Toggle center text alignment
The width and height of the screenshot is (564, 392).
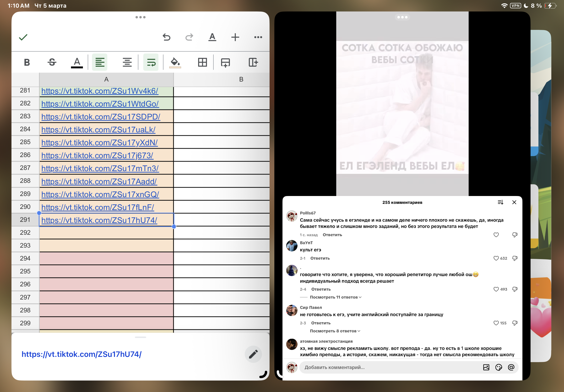click(x=127, y=62)
